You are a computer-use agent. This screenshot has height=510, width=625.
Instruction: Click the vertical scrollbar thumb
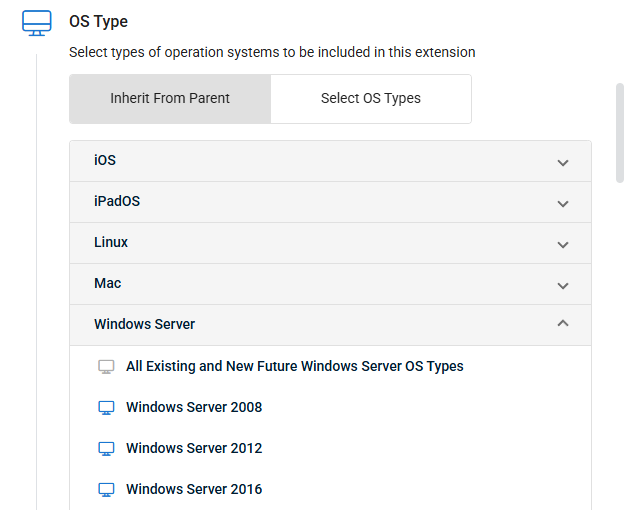(620, 133)
